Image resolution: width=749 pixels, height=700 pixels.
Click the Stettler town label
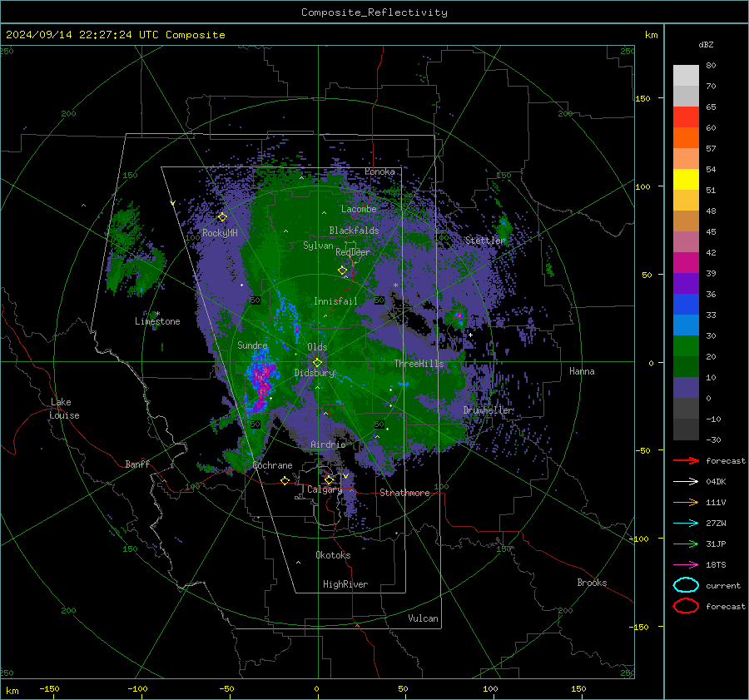pyautogui.click(x=485, y=241)
